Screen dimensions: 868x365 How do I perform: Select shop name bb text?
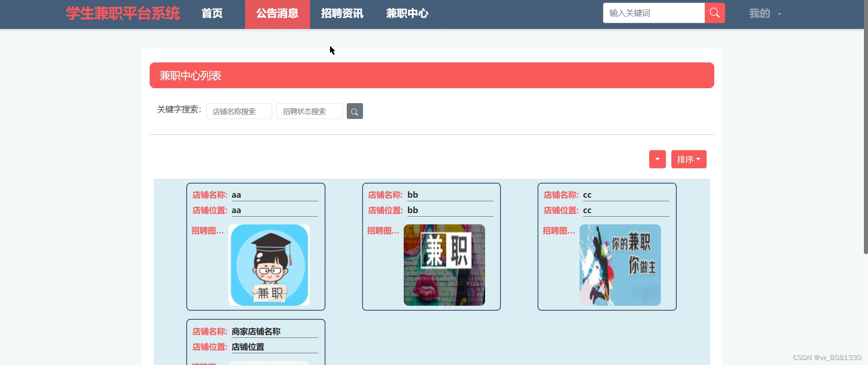click(413, 195)
